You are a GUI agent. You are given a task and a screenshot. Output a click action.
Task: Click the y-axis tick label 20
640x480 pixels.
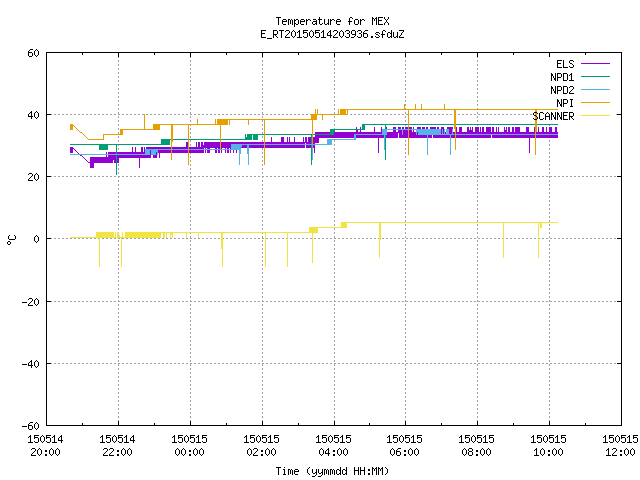[x=33, y=177]
